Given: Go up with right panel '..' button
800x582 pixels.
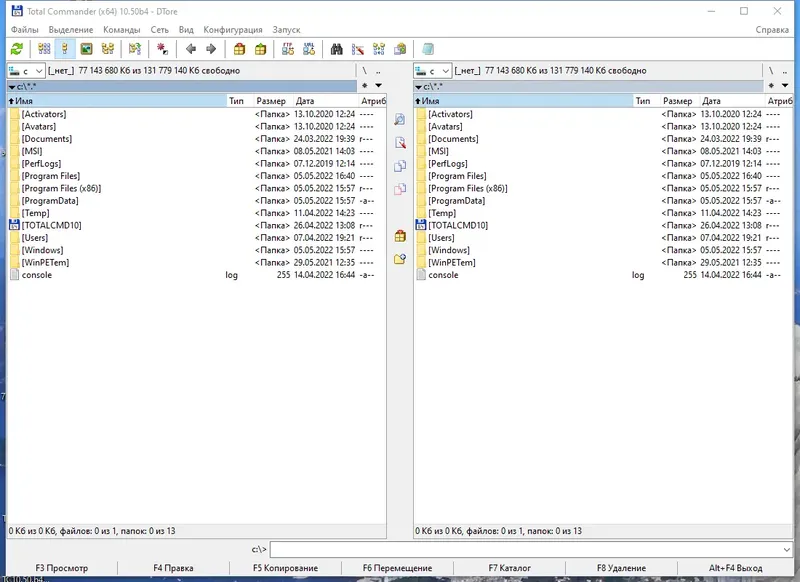Looking at the screenshot, I should click(785, 70).
